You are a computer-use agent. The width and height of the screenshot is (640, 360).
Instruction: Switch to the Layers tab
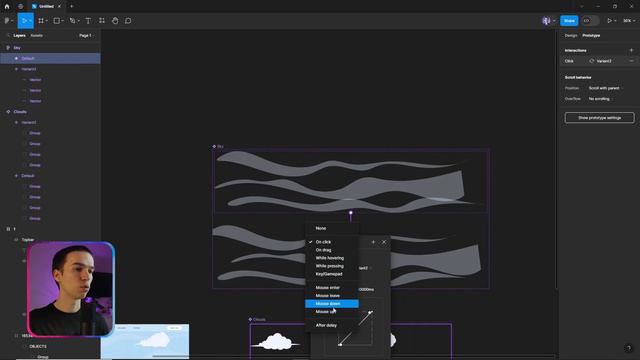click(x=19, y=36)
